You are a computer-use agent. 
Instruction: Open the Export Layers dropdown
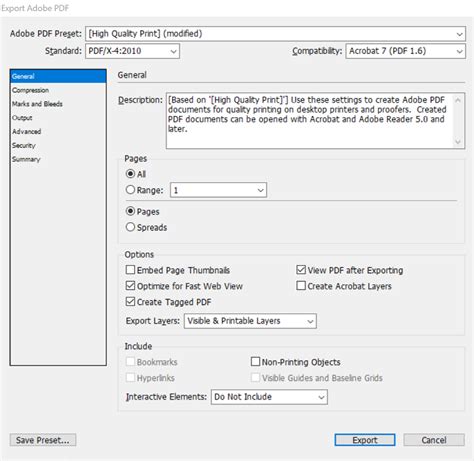(x=250, y=321)
